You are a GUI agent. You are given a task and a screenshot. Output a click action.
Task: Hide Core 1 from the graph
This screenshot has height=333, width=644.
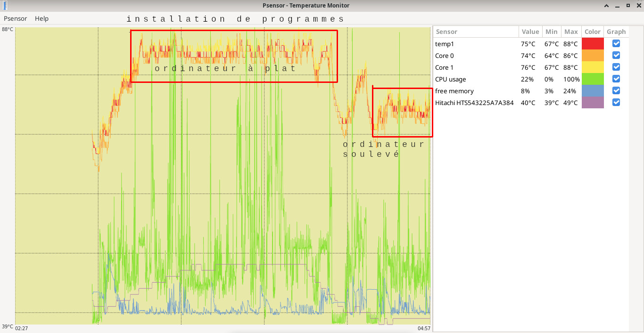click(616, 67)
